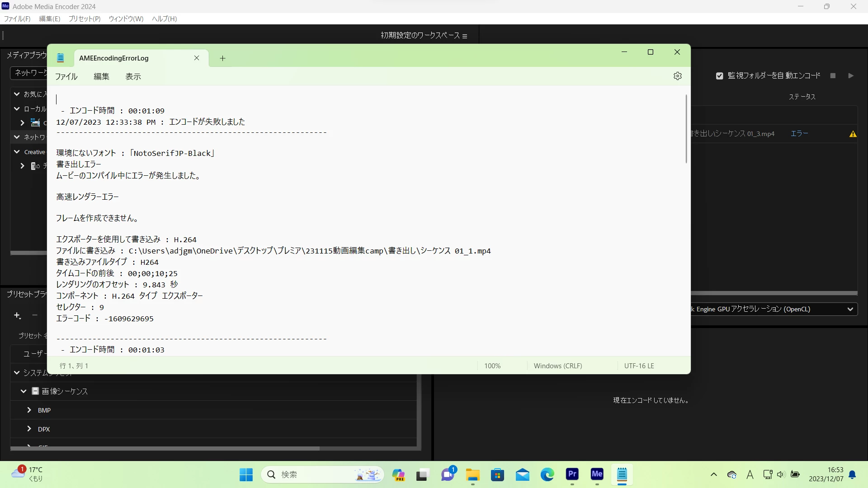Open Notepad settings gear icon
Screen dimensions: 868x488
tap(677, 76)
